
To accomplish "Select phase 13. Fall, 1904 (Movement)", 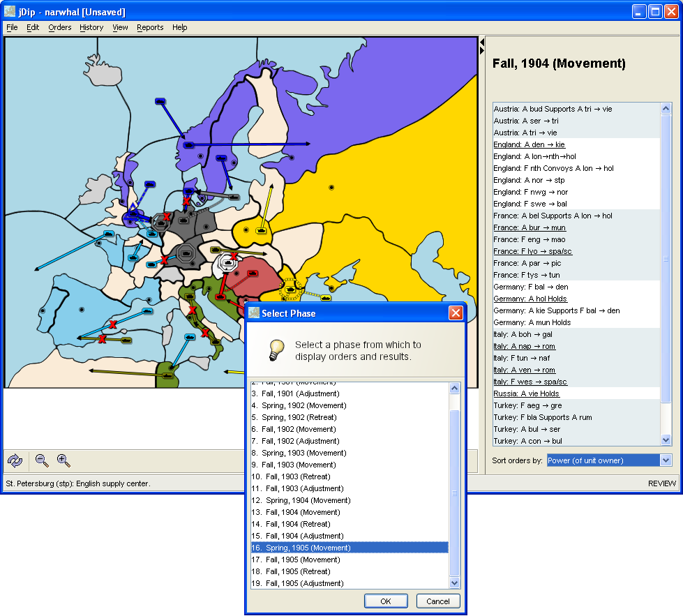I will pyautogui.click(x=350, y=512).
